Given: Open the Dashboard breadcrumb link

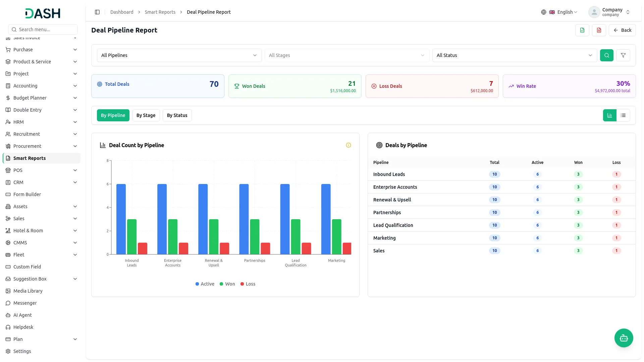Looking at the screenshot, I should point(122,12).
